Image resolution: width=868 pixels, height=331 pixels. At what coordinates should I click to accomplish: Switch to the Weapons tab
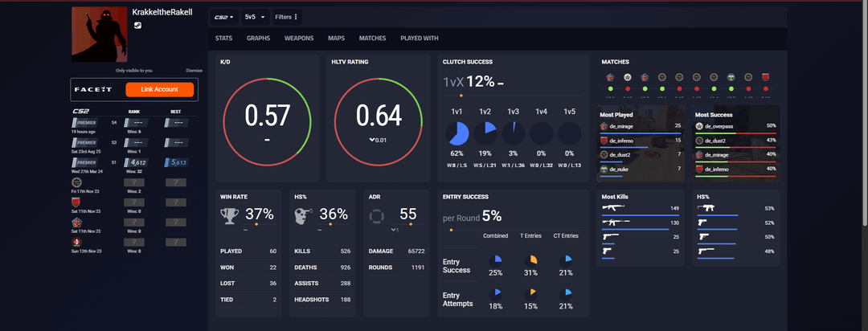click(x=299, y=38)
